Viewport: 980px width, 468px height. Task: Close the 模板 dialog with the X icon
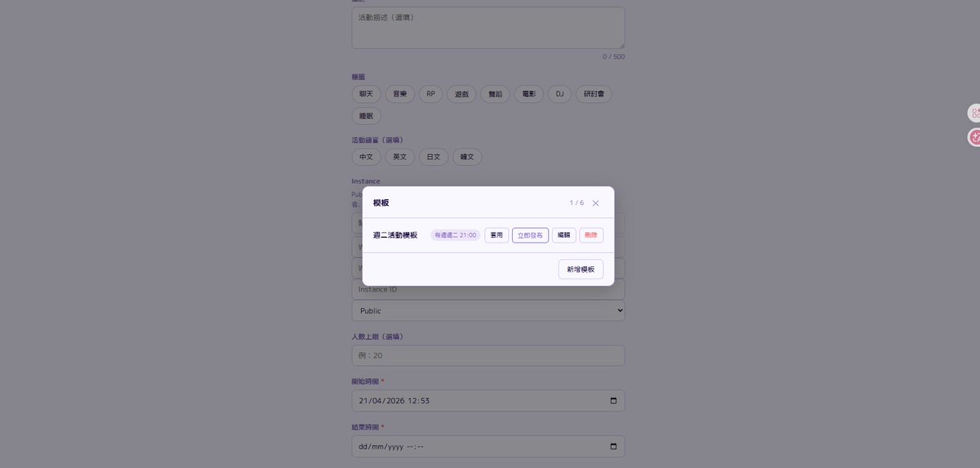[x=595, y=203]
